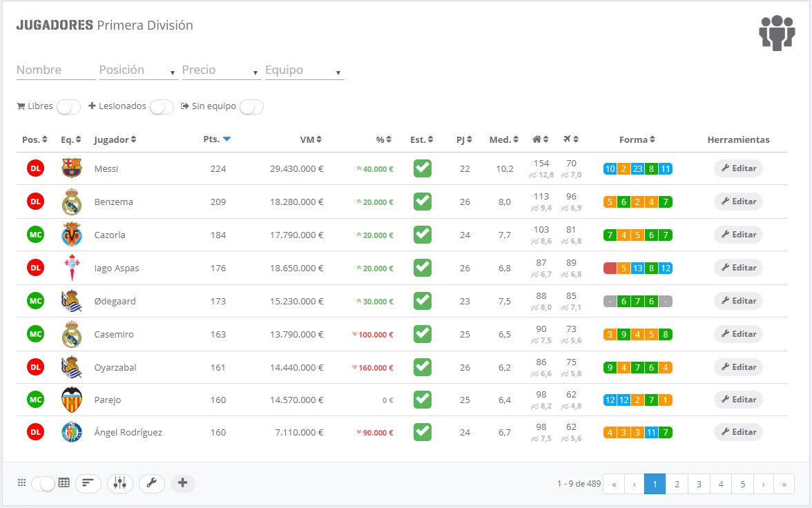
Task: Click Editar for Benzema
Action: [x=739, y=202]
